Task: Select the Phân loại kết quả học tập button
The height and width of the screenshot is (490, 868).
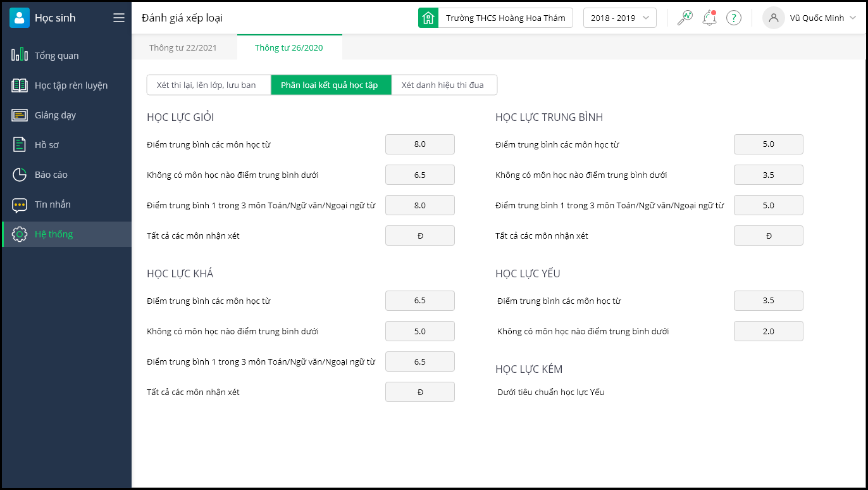Action: click(x=330, y=85)
